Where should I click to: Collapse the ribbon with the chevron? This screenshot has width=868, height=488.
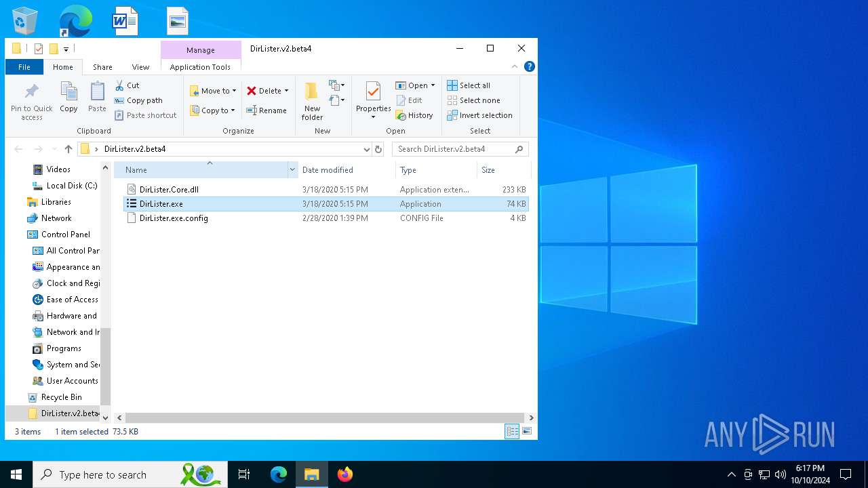tap(515, 66)
